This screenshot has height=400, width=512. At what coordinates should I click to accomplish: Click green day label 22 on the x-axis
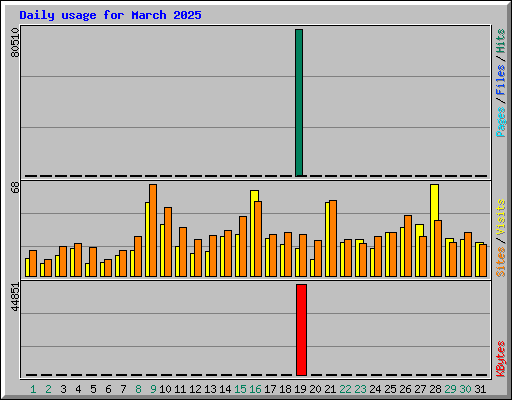345,389
